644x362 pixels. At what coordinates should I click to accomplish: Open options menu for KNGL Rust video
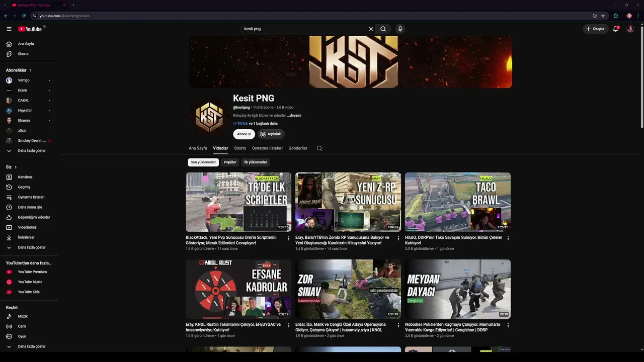pos(289,325)
